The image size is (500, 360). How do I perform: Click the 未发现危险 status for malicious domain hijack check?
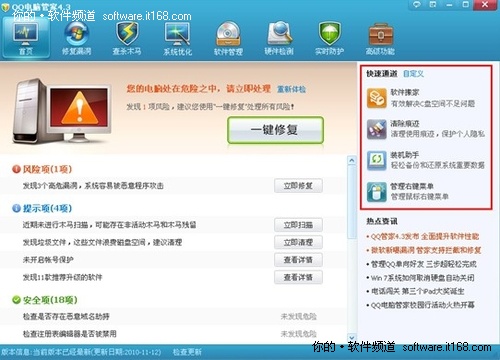coord(298,316)
